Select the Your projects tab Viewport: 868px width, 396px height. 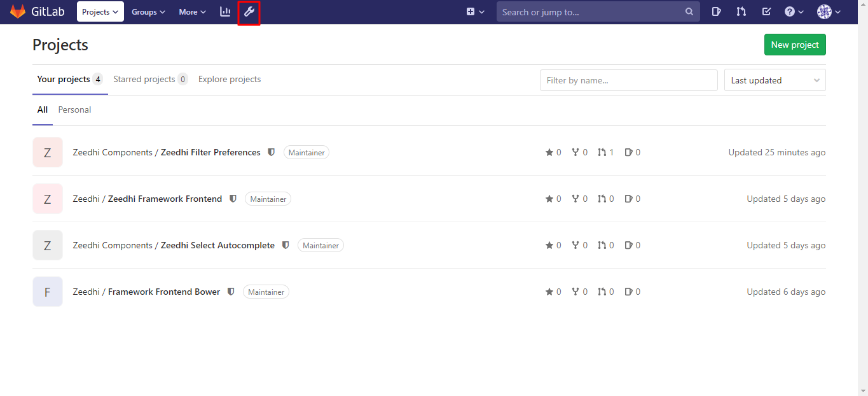click(x=70, y=80)
